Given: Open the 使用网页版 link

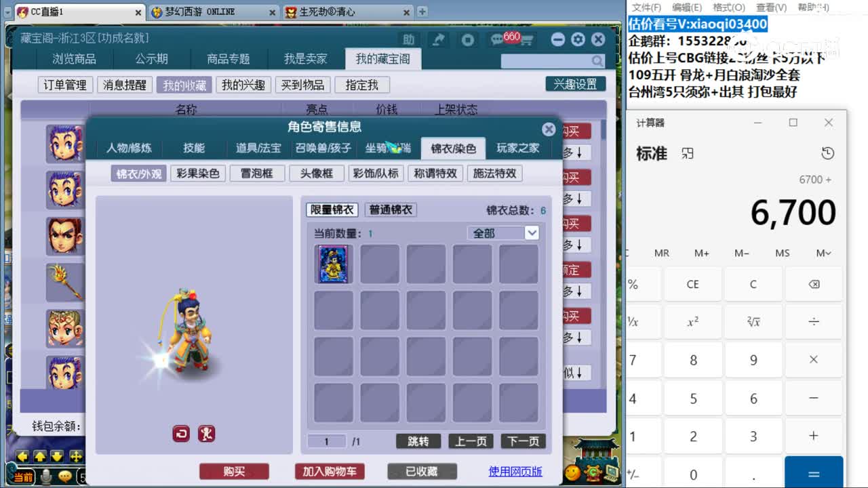Looking at the screenshot, I should 514,471.
